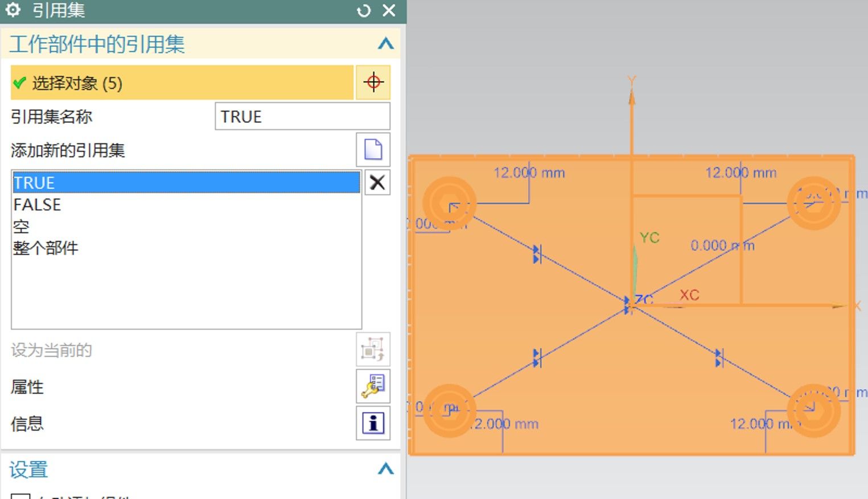Select the bottom-right hole in the plate
Viewport: 868px width, 499px height.
814,410
